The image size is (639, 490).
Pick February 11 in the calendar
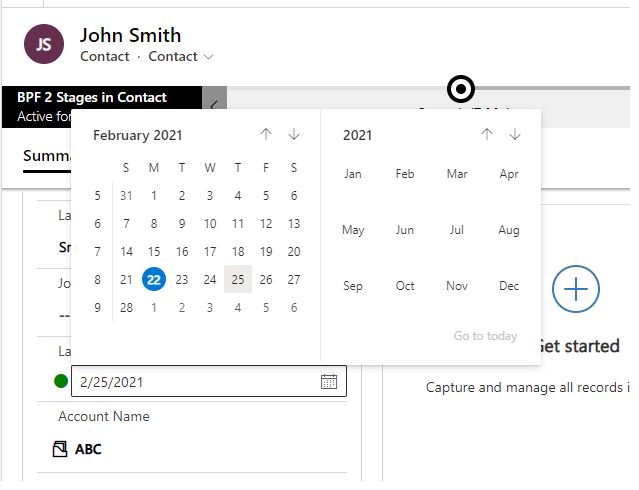click(238, 224)
